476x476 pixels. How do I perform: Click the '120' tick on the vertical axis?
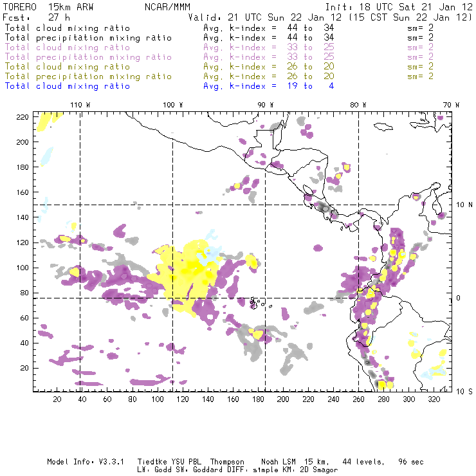point(23,243)
